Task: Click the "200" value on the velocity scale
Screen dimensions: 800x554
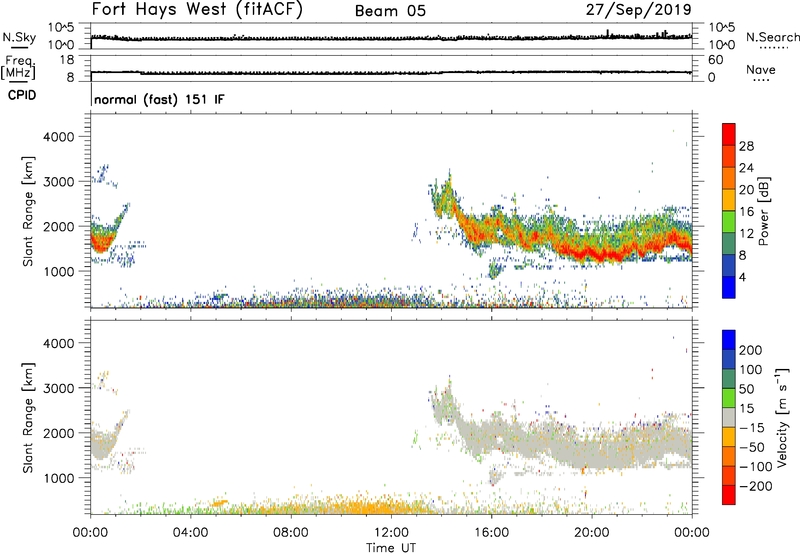Action: tap(751, 350)
